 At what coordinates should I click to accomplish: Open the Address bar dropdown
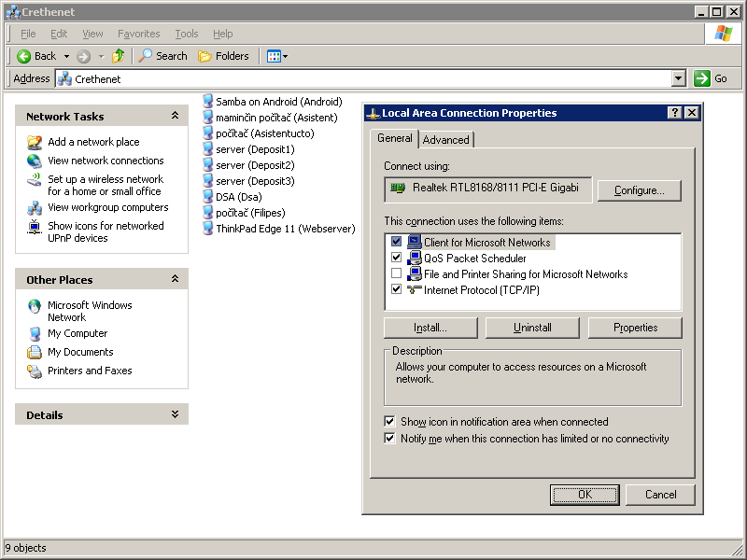tap(679, 78)
